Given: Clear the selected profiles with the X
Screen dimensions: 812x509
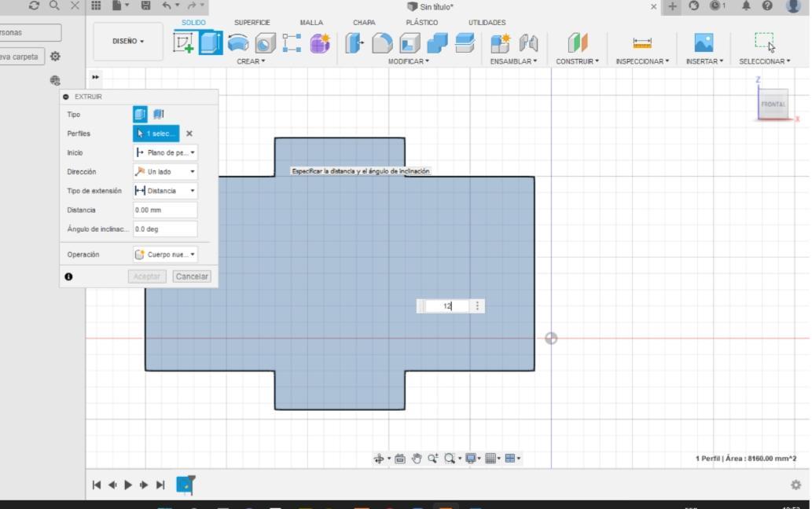Looking at the screenshot, I should 189,134.
